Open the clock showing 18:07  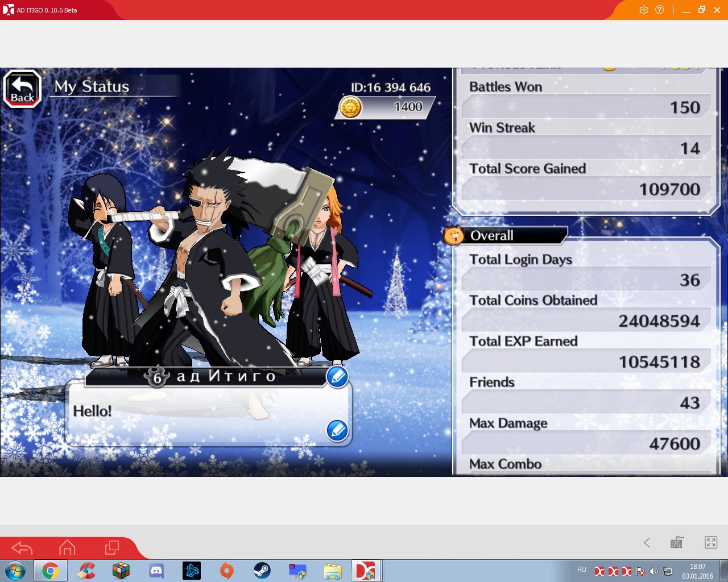pos(698,571)
